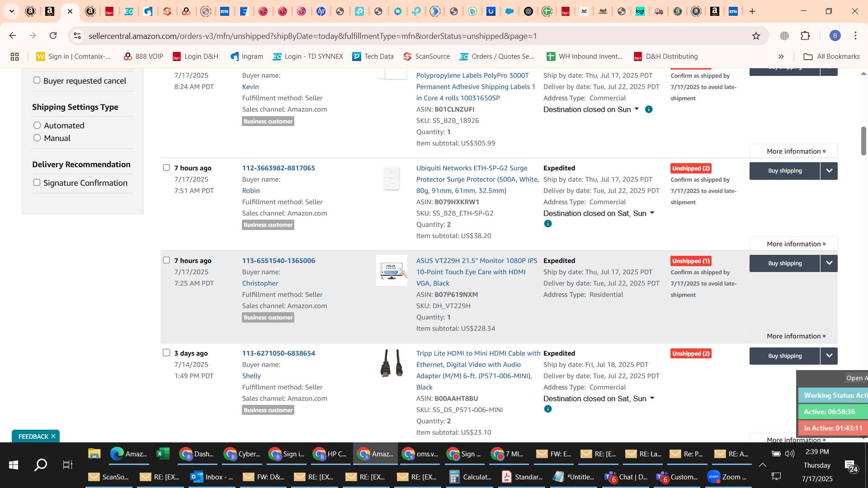Expand Destination closed dropdown for Robin's order
This screenshot has width=868, height=488.
point(652,213)
